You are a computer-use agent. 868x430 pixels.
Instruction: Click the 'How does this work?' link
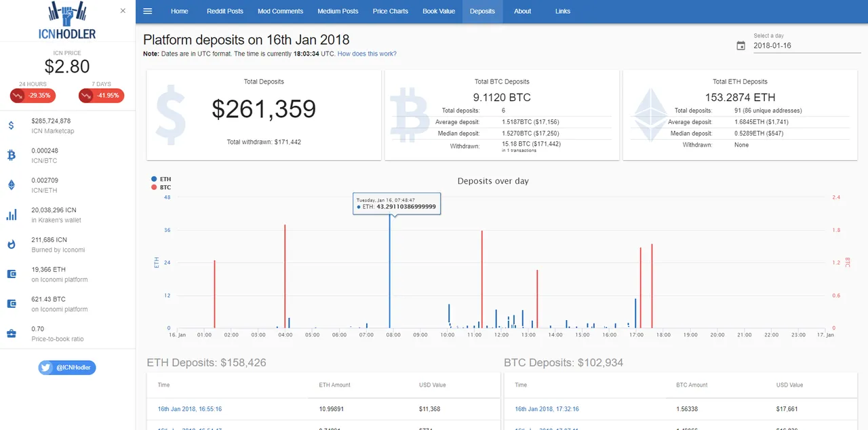[x=367, y=54]
